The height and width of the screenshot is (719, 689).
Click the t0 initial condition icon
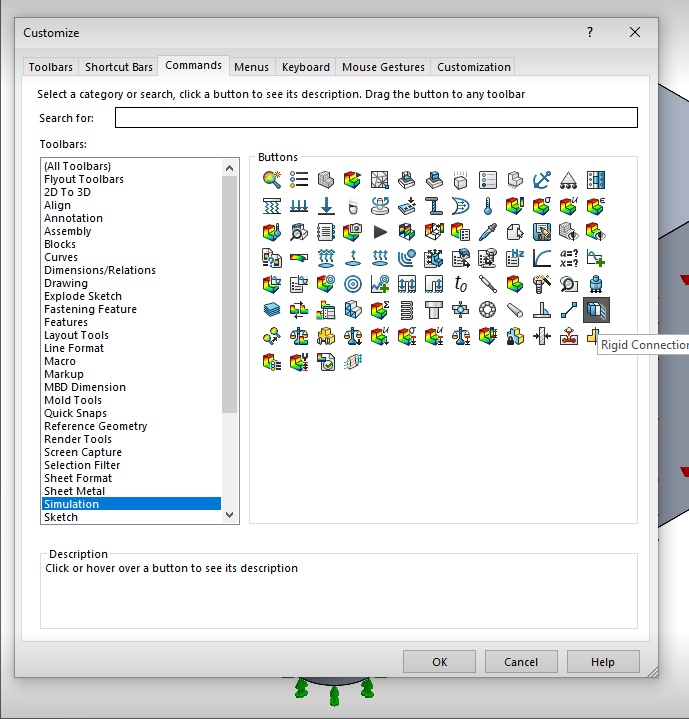(x=461, y=284)
